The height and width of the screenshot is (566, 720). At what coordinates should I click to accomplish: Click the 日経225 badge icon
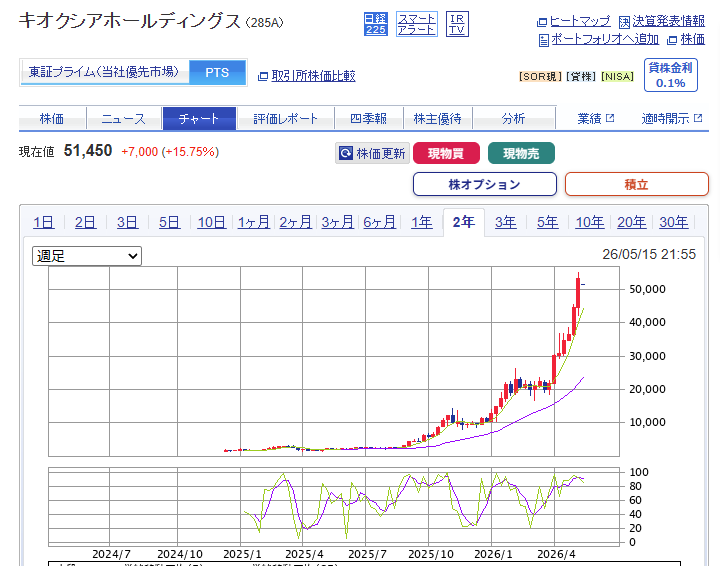376,24
